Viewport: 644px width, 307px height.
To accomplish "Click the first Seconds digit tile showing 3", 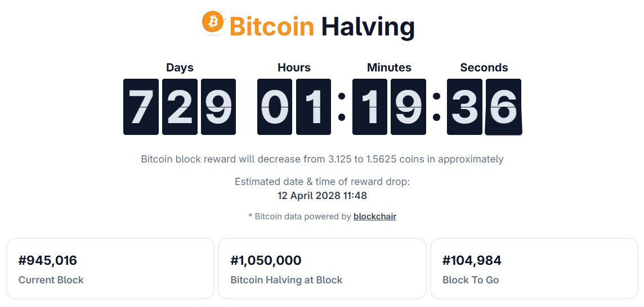I will coord(464,107).
